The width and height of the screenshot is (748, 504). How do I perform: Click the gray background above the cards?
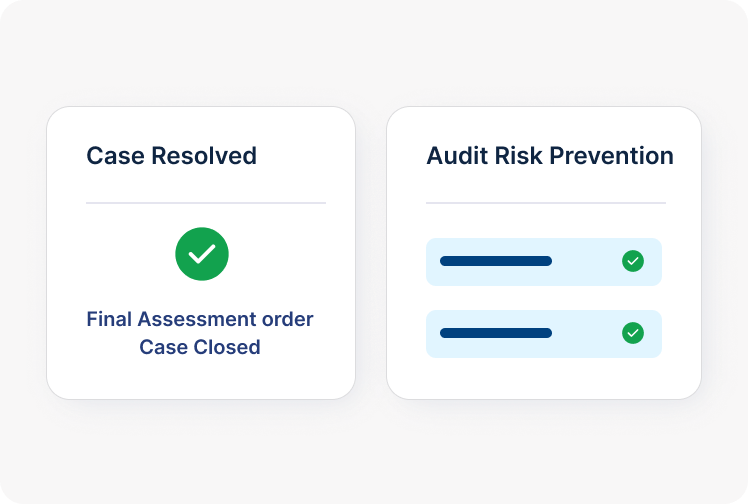point(374,55)
